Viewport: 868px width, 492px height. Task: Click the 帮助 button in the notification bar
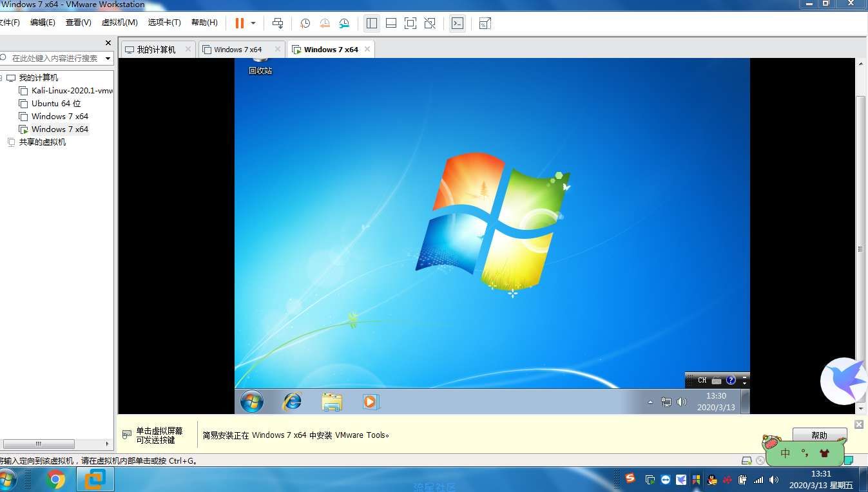819,435
